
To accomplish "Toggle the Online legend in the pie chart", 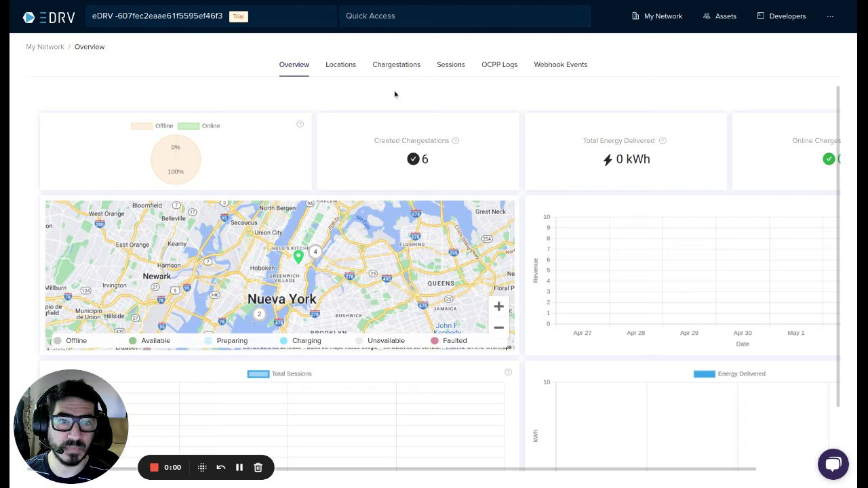I will [x=199, y=125].
